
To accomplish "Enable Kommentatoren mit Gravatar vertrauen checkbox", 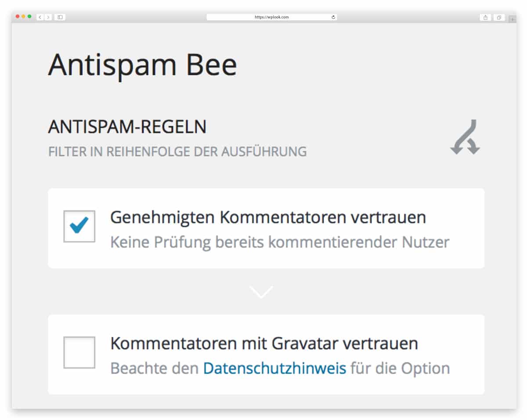I will pos(79,352).
